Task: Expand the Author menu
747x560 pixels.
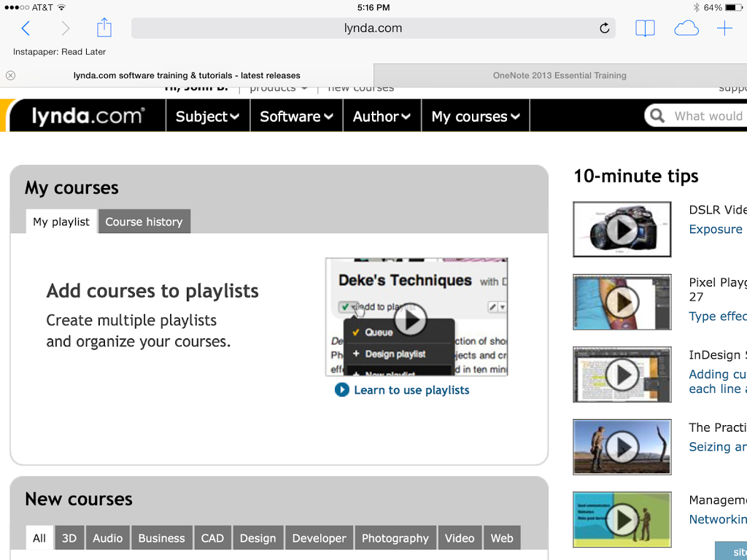Action: tap(382, 116)
